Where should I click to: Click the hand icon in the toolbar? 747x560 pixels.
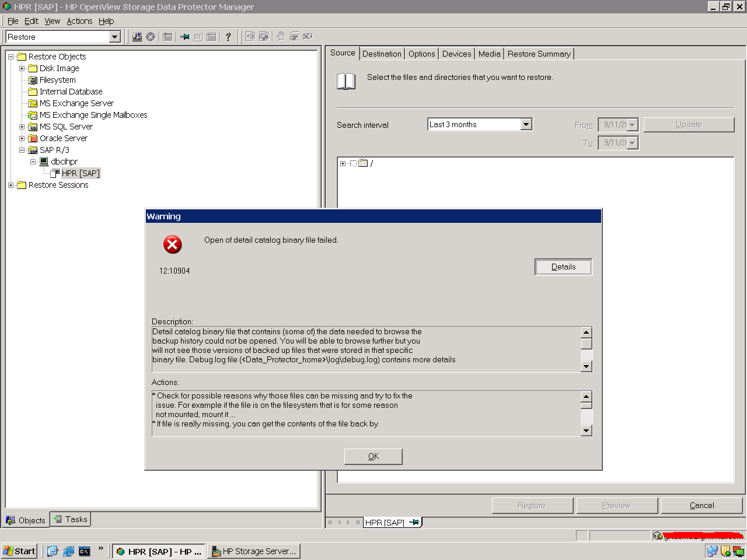[x=281, y=36]
